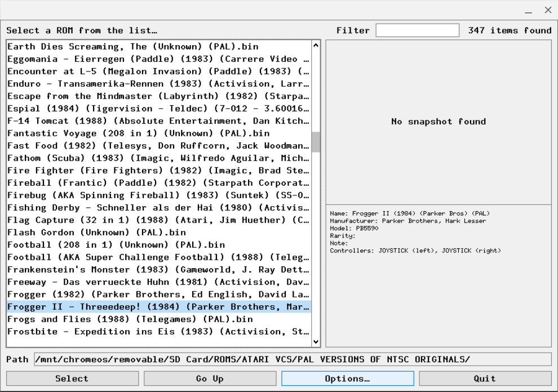Click the 'Model: PB5590' info line
558x392 pixels.
(x=354, y=228)
